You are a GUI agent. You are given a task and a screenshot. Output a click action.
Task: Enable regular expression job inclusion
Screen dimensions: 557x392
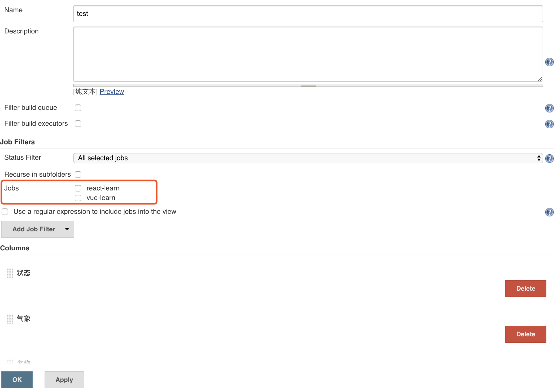coord(5,212)
